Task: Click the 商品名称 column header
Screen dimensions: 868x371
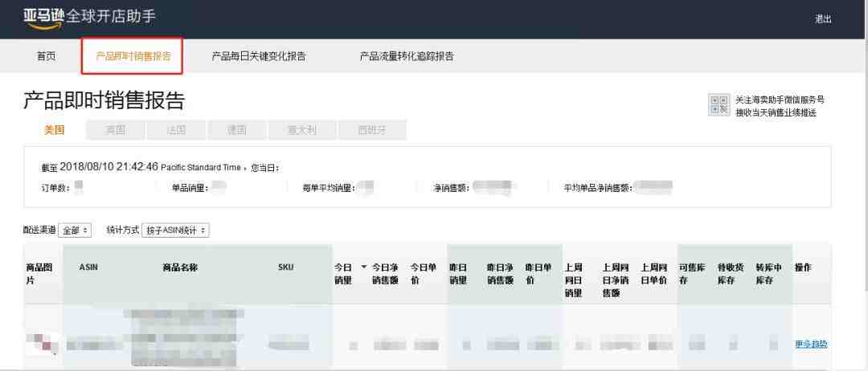Action: click(x=180, y=267)
